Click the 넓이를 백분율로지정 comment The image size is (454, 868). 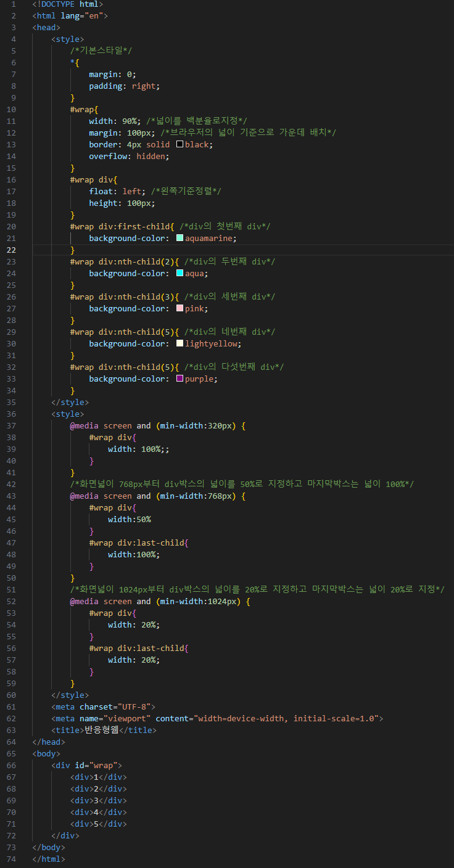197,121
